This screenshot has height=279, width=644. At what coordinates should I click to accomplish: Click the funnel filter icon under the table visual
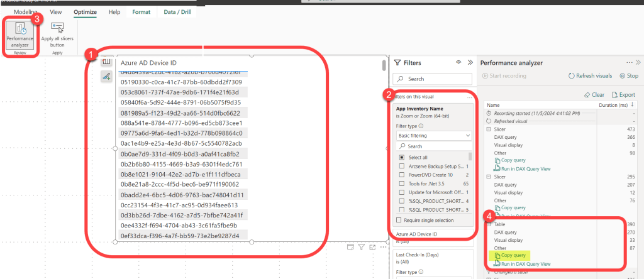(362, 247)
